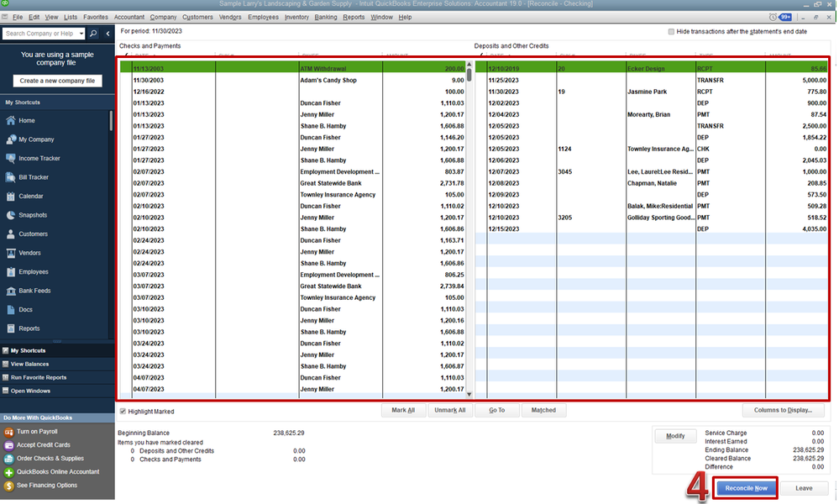This screenshot has height=504, width=839.
Task: Select View Balances panel tab
Action: [57, 364]
